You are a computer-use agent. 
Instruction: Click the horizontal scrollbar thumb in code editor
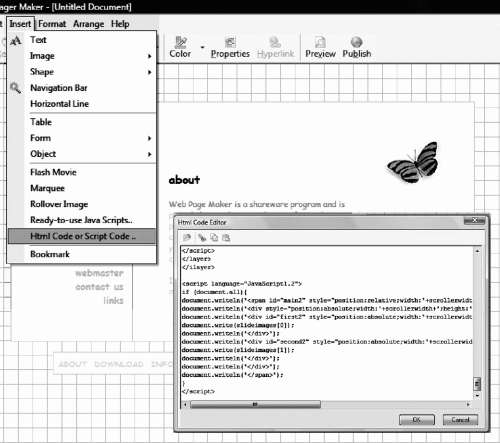255,404
